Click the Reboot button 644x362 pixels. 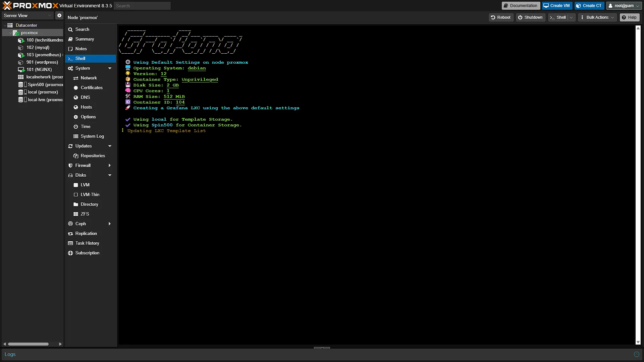[x=501, y=17]
